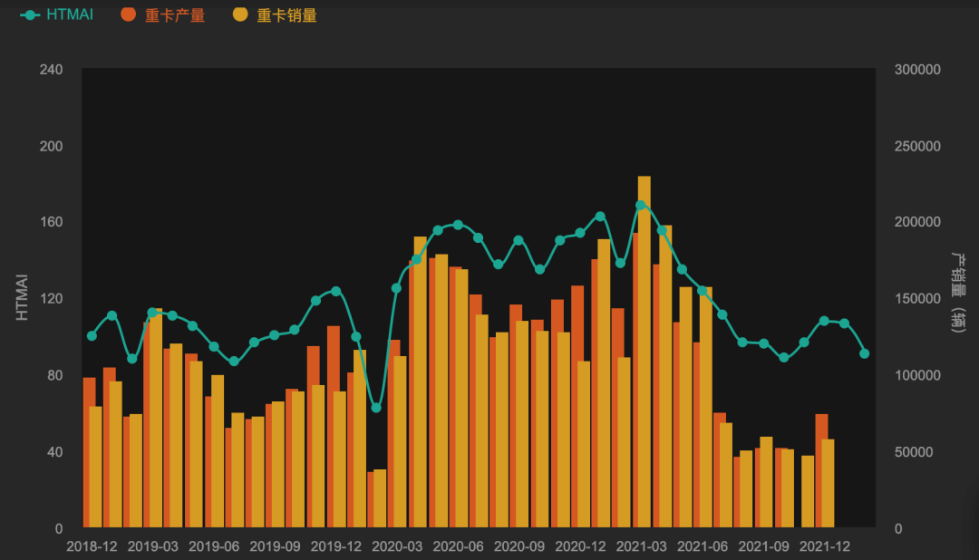The width and height of the screenshot is (979, 560).
Task: Toggle the HTMAI legend series
Action: pyautogui.click(x=57, y=14)
